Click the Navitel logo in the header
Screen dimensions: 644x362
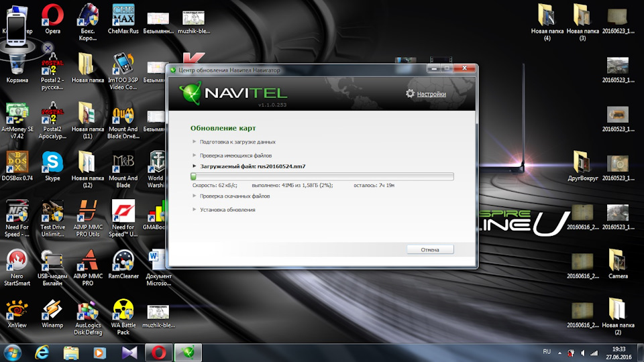pos(233,93)
